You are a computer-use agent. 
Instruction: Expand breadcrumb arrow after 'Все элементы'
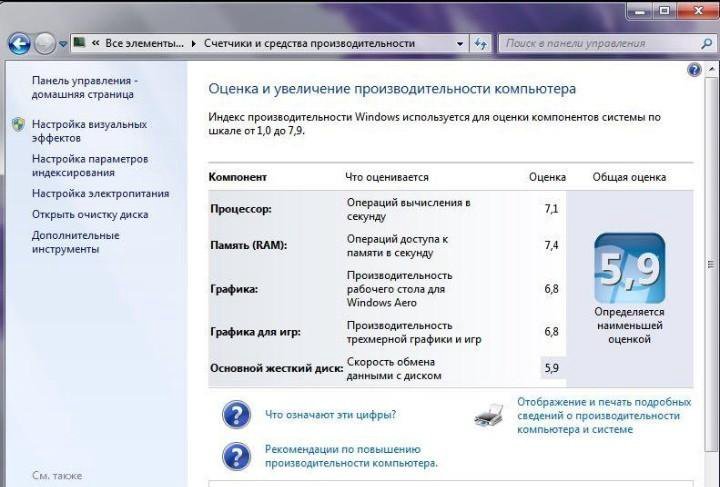tap(193, 44)
